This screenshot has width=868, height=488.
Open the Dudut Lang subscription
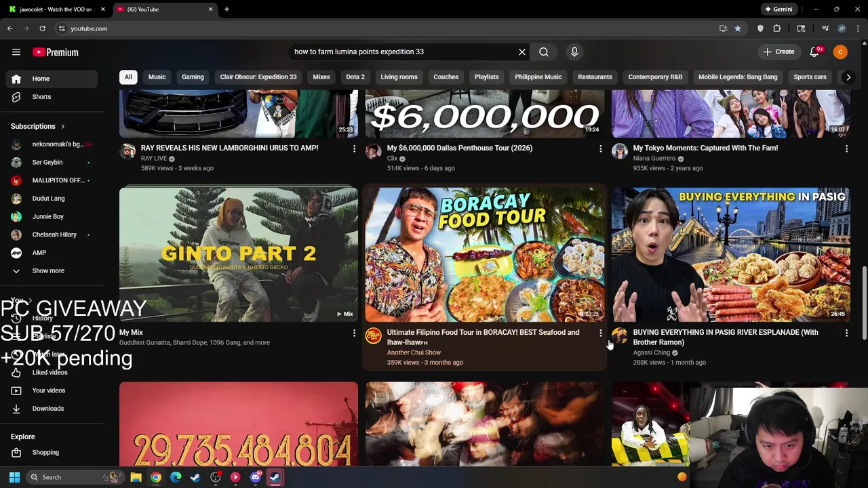tap(52, 199)
